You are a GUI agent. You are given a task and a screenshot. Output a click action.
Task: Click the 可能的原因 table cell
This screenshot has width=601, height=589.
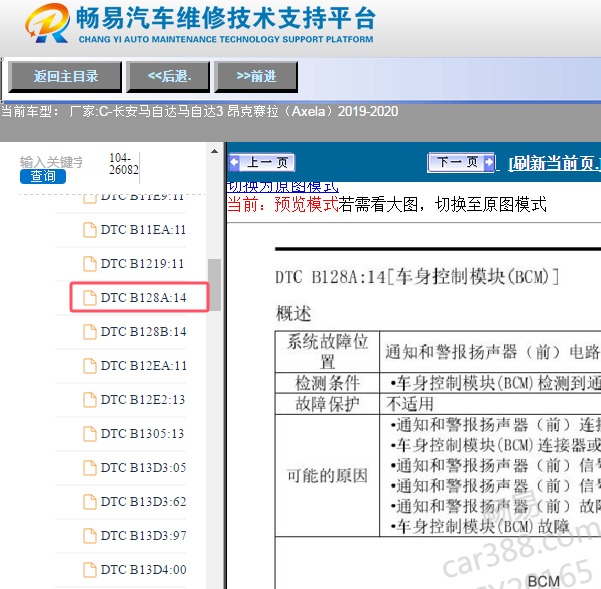click(327, 476)
